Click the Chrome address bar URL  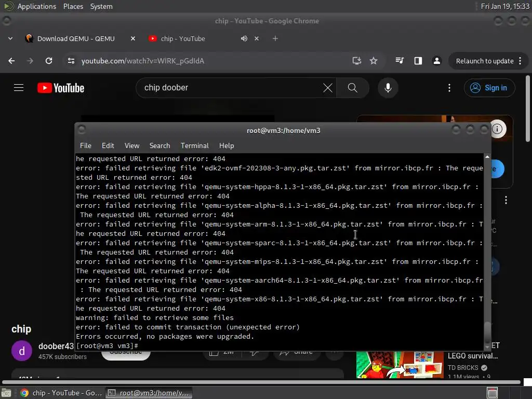(x=143, y=61)
